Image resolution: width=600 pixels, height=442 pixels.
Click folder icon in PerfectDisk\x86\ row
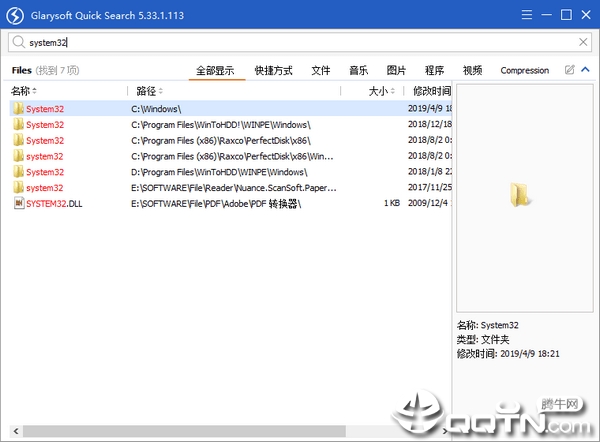(x=18, y=140)
